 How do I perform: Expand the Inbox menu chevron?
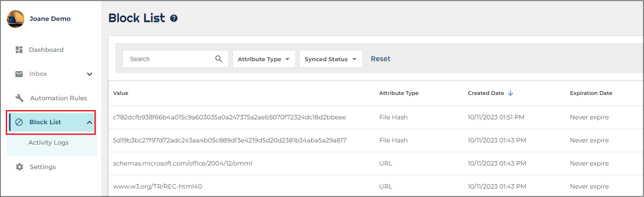[90, 74]
